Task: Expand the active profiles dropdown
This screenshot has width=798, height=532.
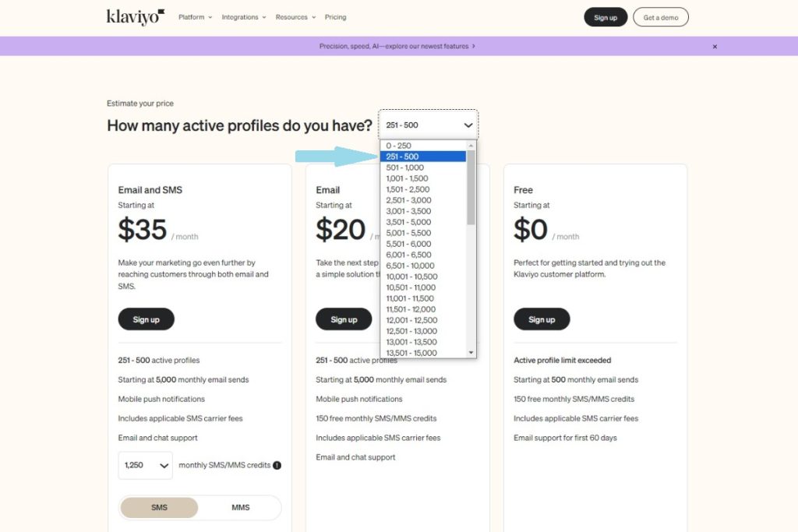Action: 428,125
